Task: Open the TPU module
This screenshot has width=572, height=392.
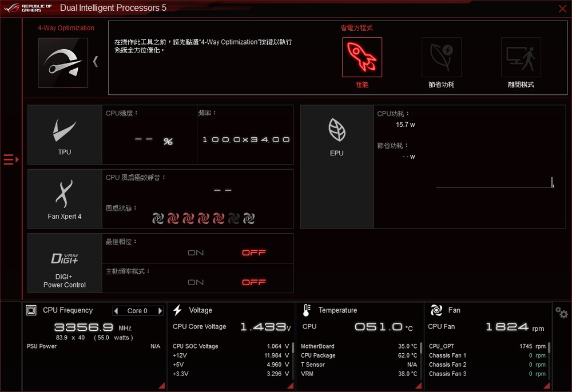Action: click(x=65, y=135)
